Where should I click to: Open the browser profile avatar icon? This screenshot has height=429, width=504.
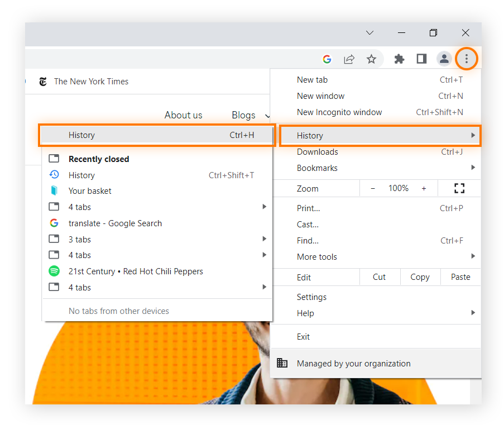[x=444, y=59]
